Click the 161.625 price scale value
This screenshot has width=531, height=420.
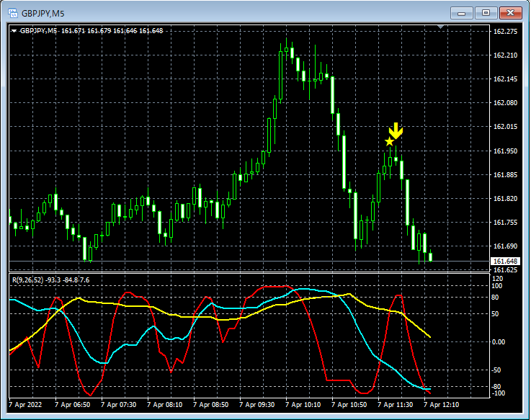505,270
